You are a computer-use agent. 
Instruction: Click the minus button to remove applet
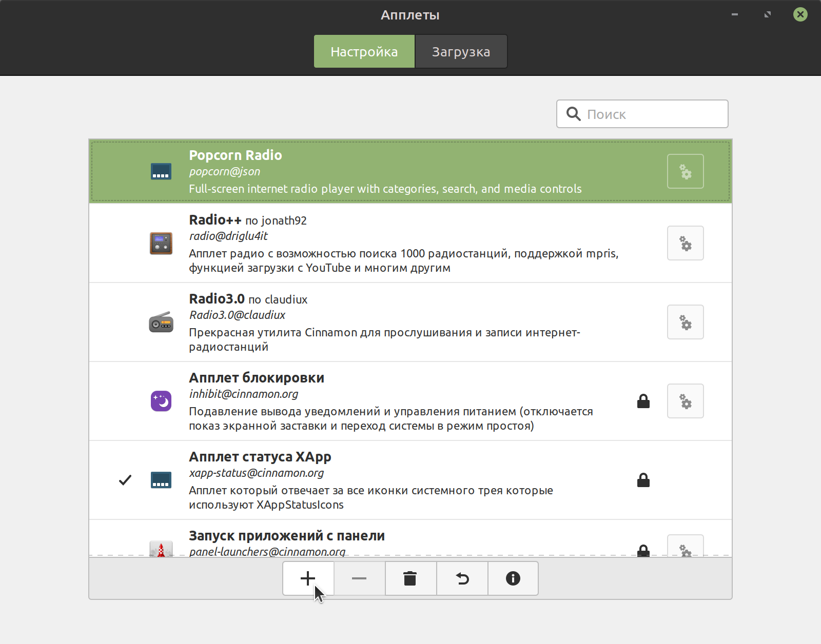[x=359, y=578]
